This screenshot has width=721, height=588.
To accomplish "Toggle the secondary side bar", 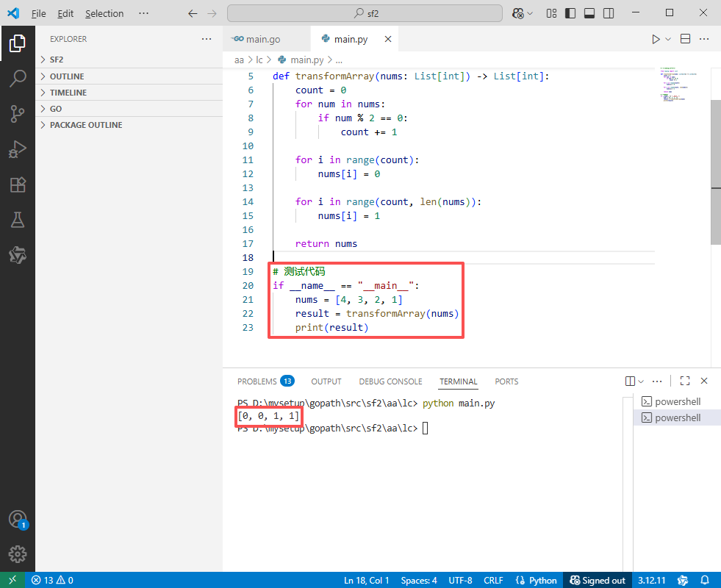I will click(609, 13).
